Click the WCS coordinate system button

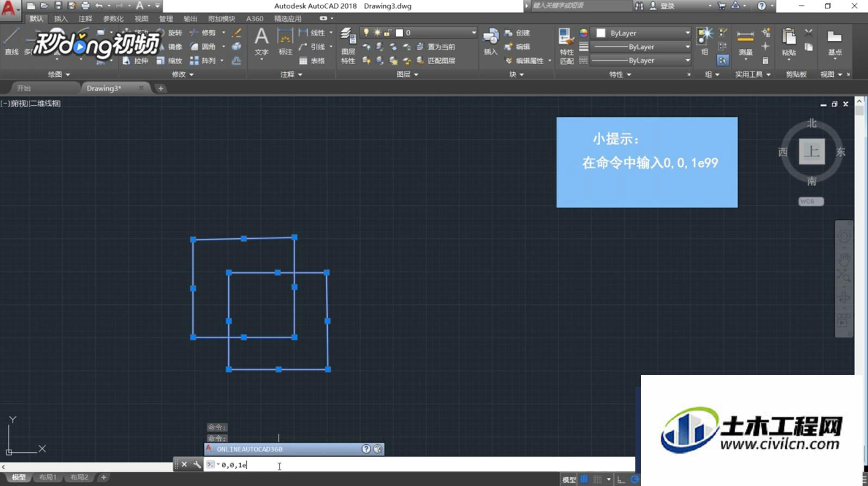tap(811, 201)
